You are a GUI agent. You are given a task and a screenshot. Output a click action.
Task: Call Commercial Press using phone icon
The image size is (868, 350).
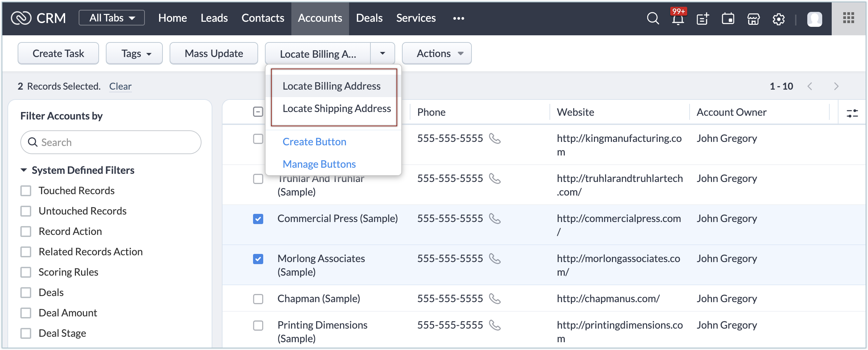click(495, 219)
